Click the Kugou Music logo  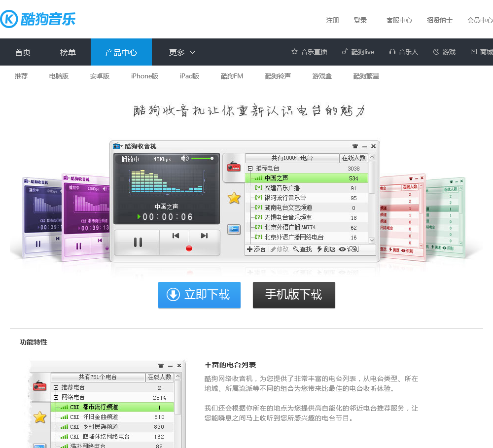38,19
